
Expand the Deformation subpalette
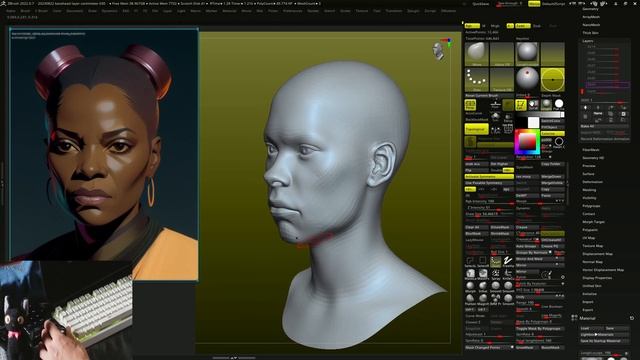click(592, 182)
